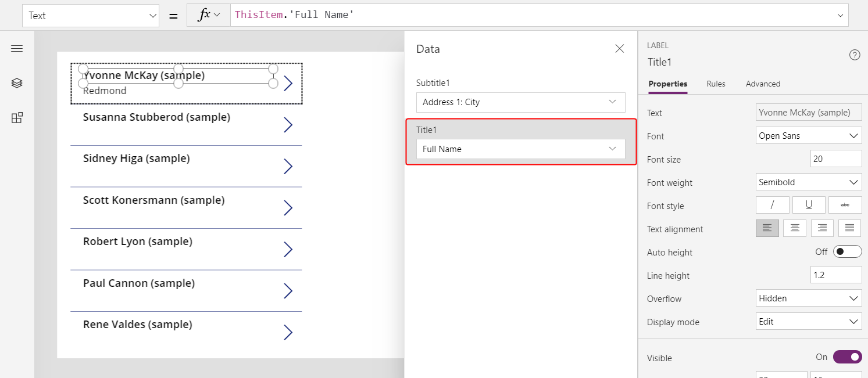Open the Components icon in left sidebar
Image resolution: width=868 pixels, height=378 pixels.
coord(17,118)
